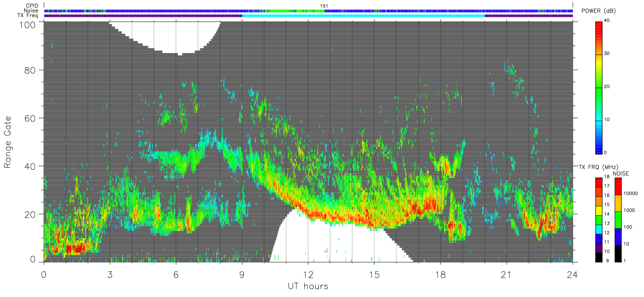
Task: Click the Noise label above the plot
Action: (x=31, y=10)
